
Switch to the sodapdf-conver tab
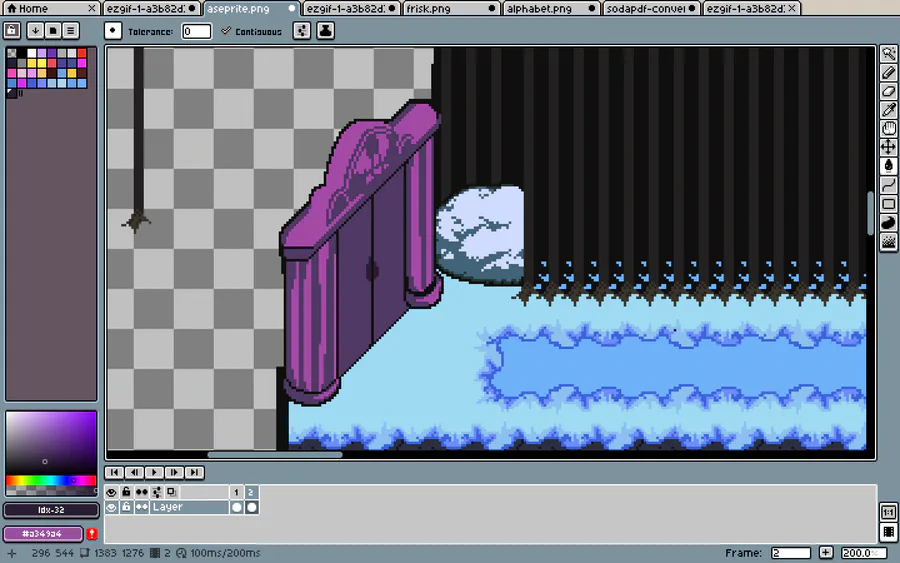[x=650, y=9]
